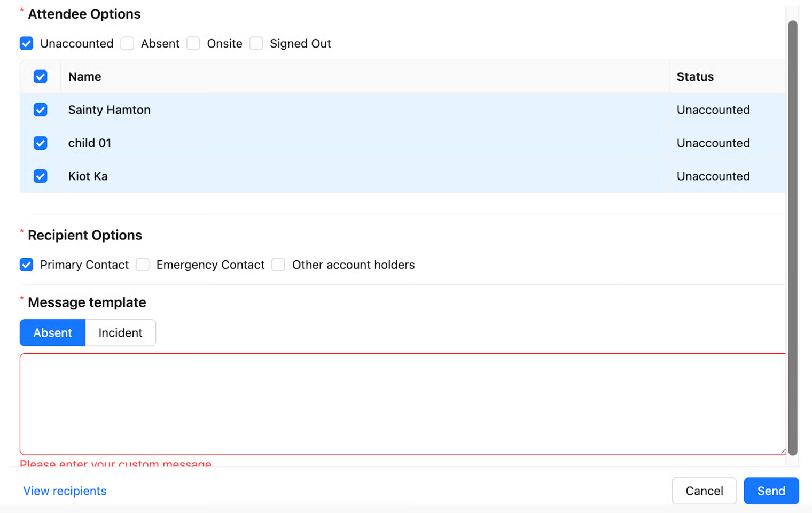Check the Onsite attendee option
This screenshot has height=513, width=812.
coord(193,43)
